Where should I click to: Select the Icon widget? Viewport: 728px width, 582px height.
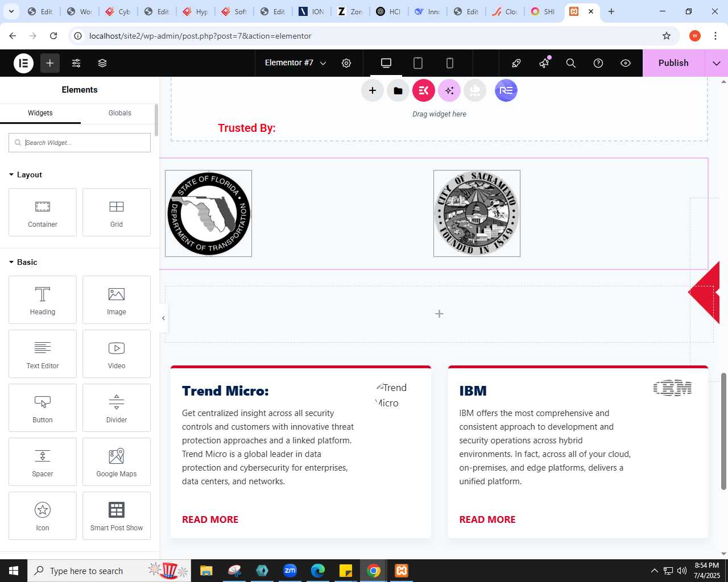click(43, 516)
